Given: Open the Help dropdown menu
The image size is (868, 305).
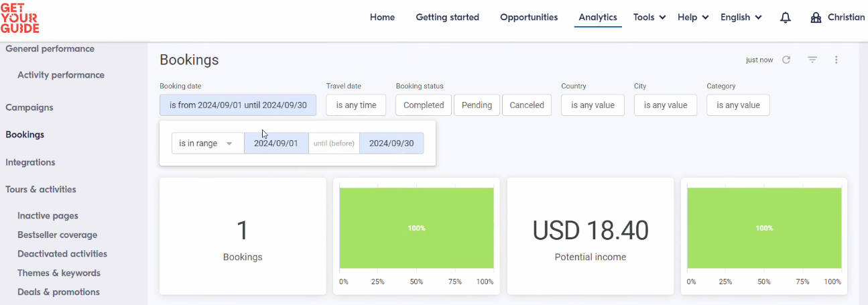Looking at the screenshot, I should point(693,17).
